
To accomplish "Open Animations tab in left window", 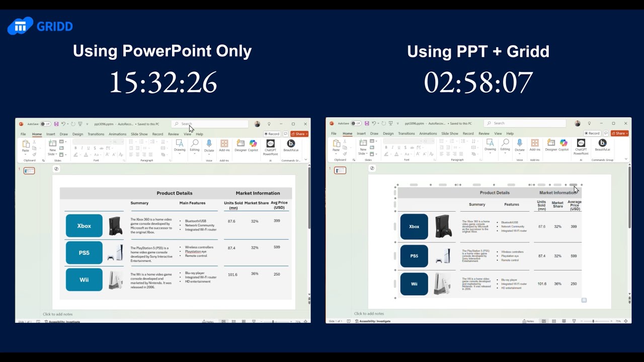I will (x=118, y=134).
